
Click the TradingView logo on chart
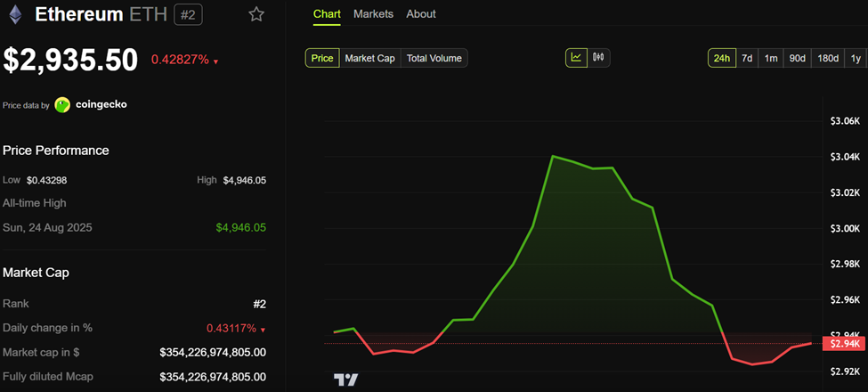pos(345,380)
